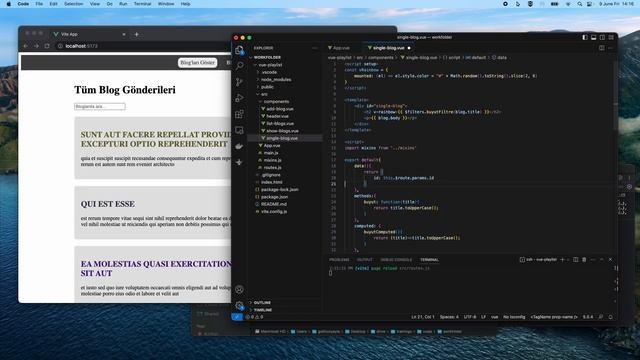Select the OUTPUT panel tab

coord(364,260)
